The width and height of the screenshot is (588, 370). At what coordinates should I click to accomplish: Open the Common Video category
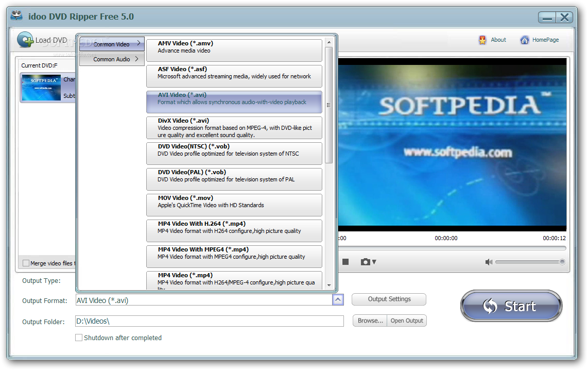coord(112,44)
